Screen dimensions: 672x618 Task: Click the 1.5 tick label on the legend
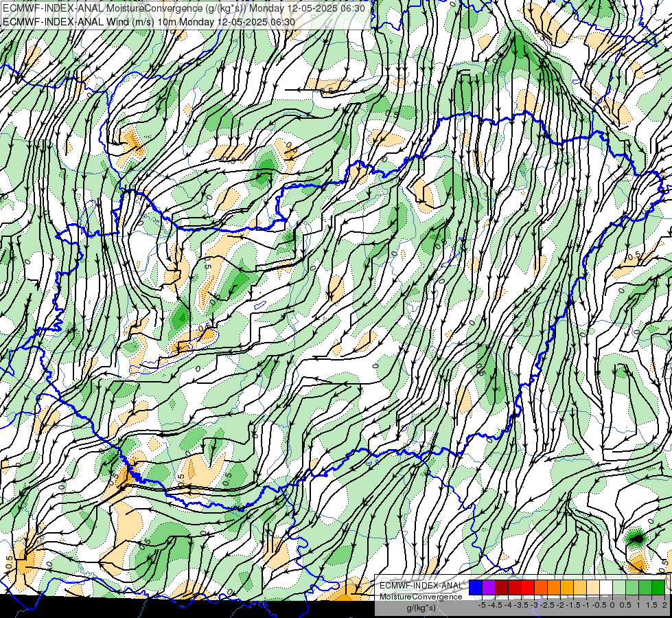pyautogui.click(x=652, y=605)
